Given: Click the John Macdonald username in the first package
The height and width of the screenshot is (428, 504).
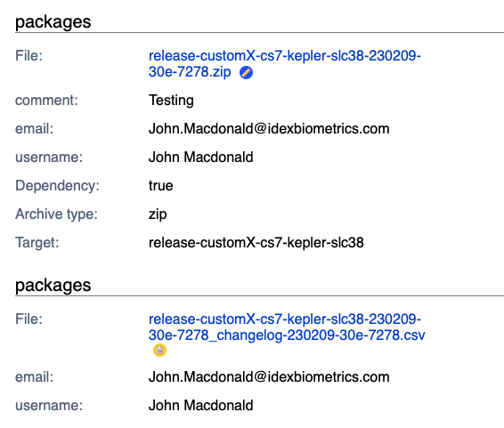Looking at the screenshot, I should point(201,157).
